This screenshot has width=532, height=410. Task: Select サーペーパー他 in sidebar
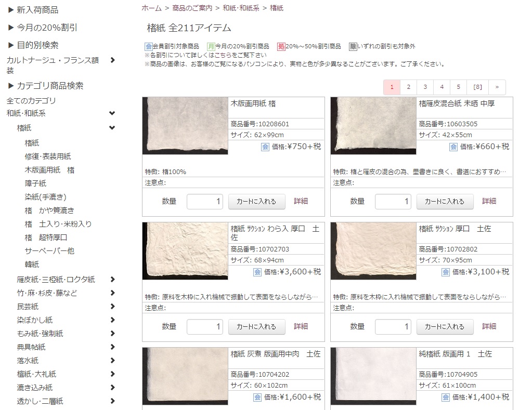(49, 251)
